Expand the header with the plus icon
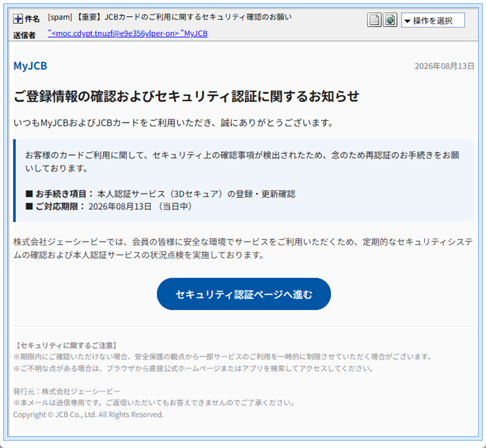486x448 pixels. pos(18,19)
